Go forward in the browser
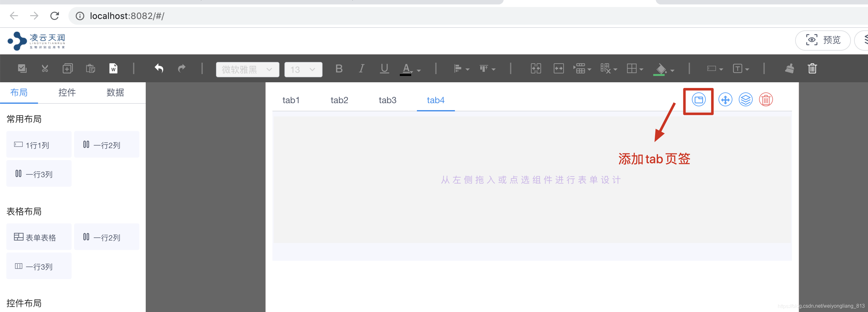 [x=34, y=16]
